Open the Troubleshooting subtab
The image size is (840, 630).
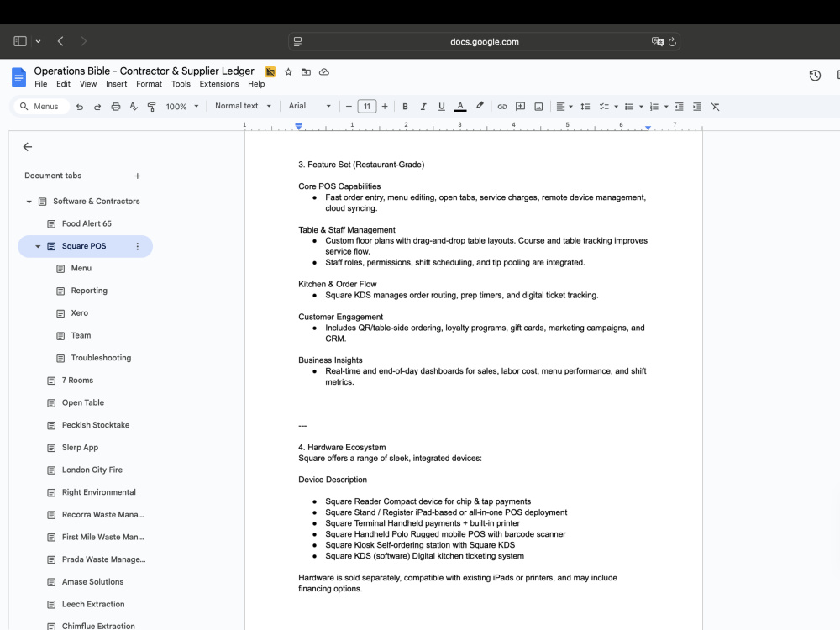[101, 358]
